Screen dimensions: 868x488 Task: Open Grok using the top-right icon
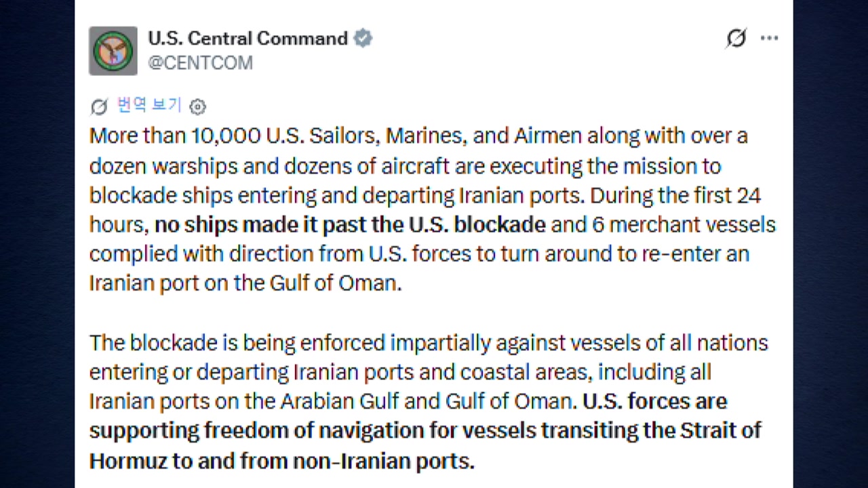[736, 39]
